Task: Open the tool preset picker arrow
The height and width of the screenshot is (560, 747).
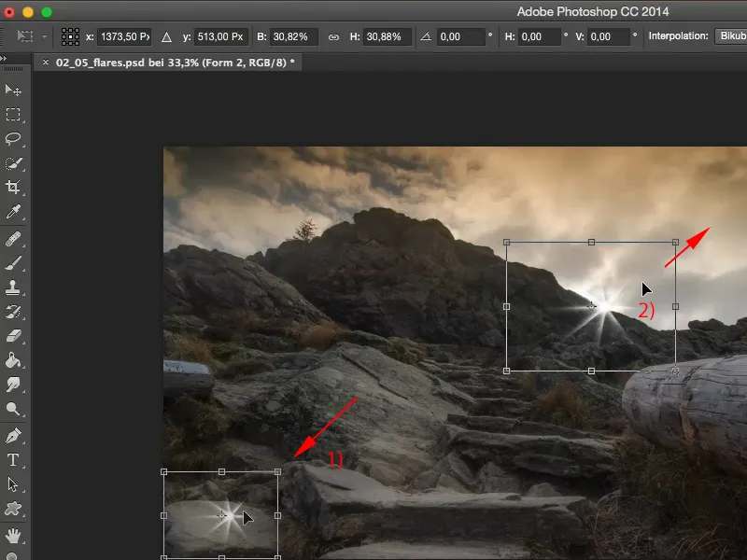Action: point(44,36)
